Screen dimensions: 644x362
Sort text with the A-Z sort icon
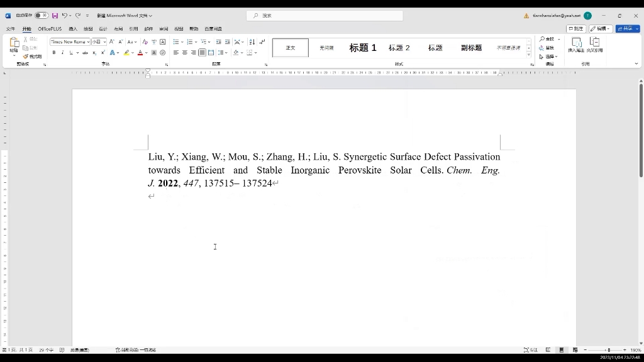click(x=252, y=42)
